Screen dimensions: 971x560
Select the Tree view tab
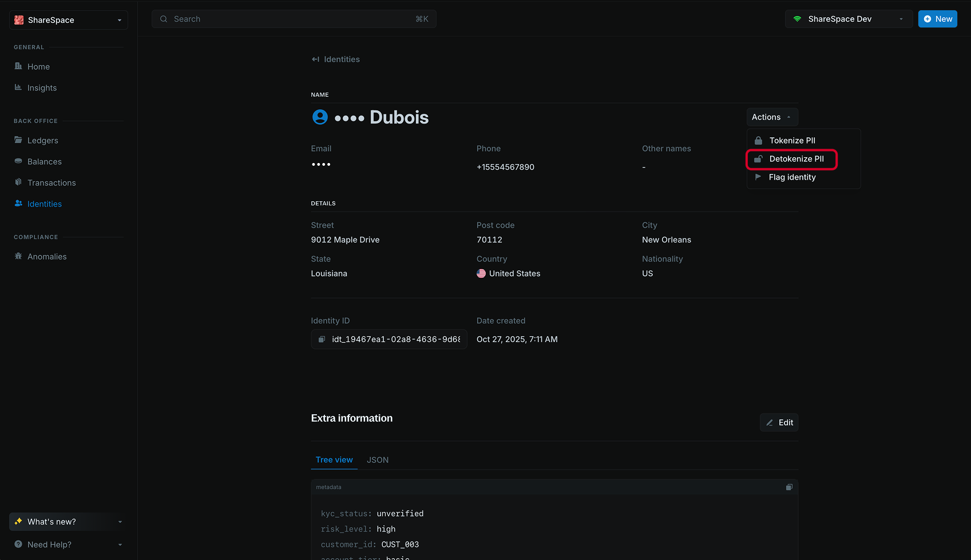[x=334, y=459]
